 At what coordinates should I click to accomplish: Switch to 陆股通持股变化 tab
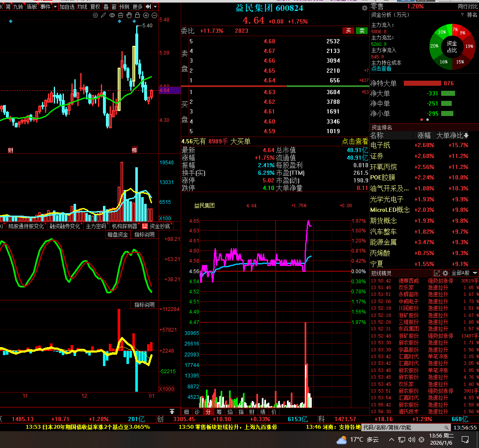point(26,226)
